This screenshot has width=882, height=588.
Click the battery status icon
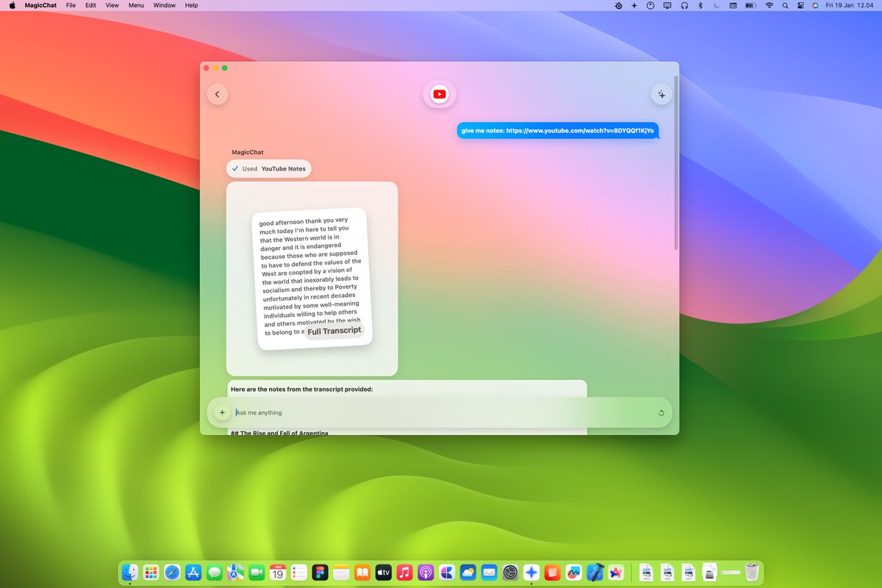coord(750,5)
